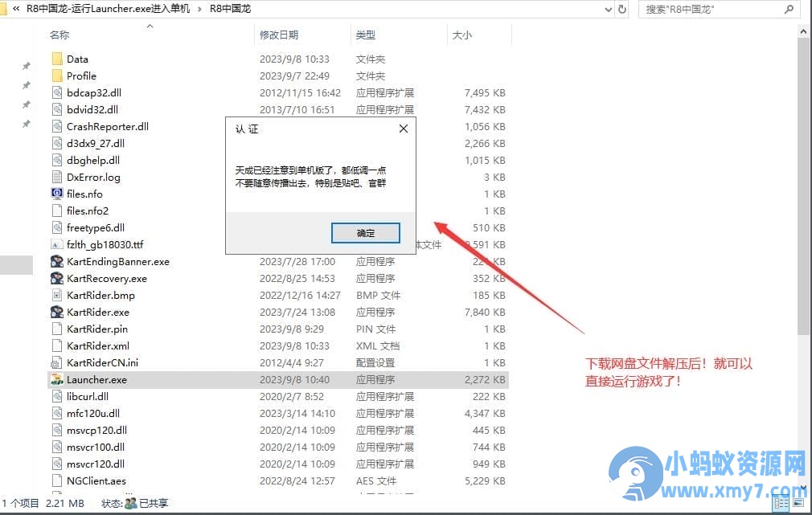Click the file list vertical scrollbar

(803, 186)
